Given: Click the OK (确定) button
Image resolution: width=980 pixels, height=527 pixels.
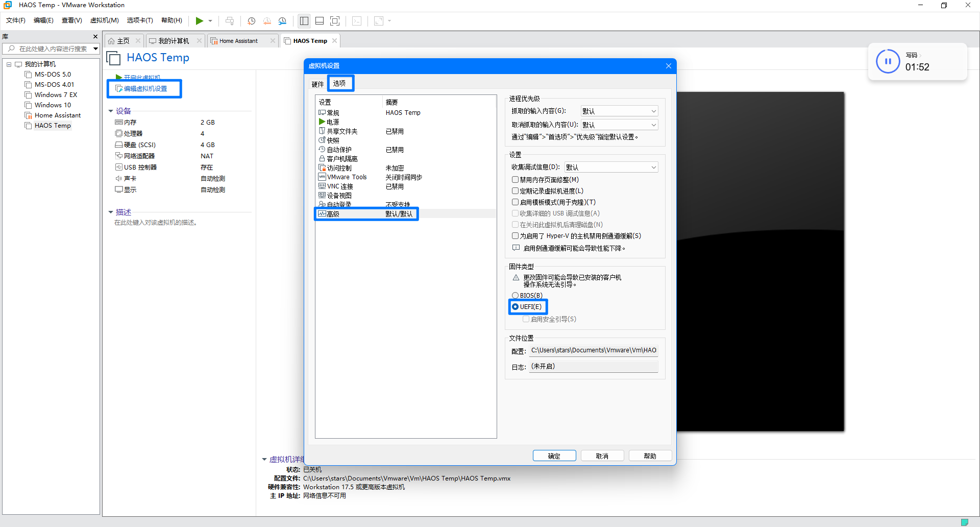Looking at the screenshot, I should tap(554, 456).
